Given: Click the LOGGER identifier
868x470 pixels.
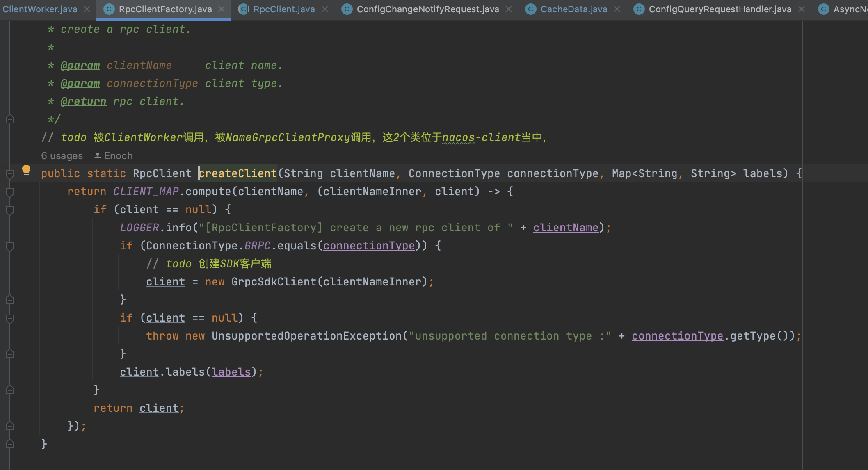Looking at the screenshot, I should (x=139, y=228).
